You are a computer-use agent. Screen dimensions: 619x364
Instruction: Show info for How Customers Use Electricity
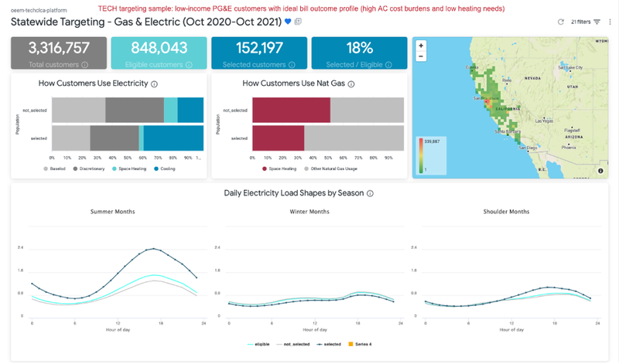tap(155, 83)
